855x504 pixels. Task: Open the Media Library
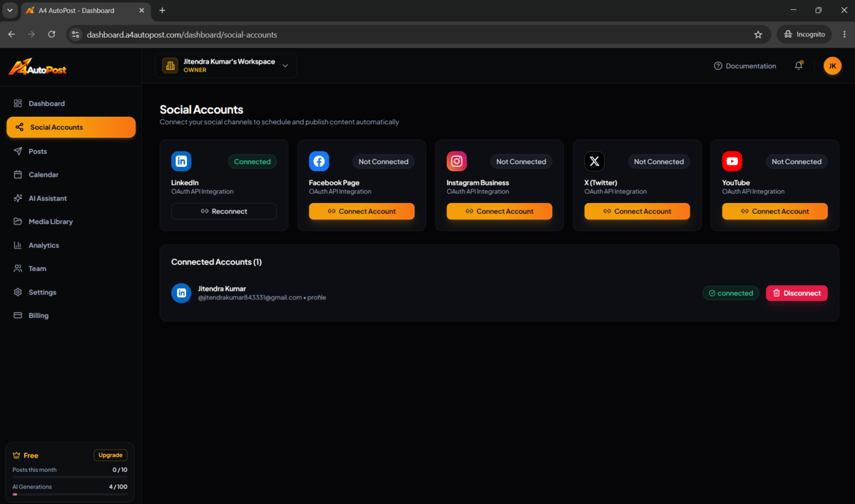click(x=71, y=222)
